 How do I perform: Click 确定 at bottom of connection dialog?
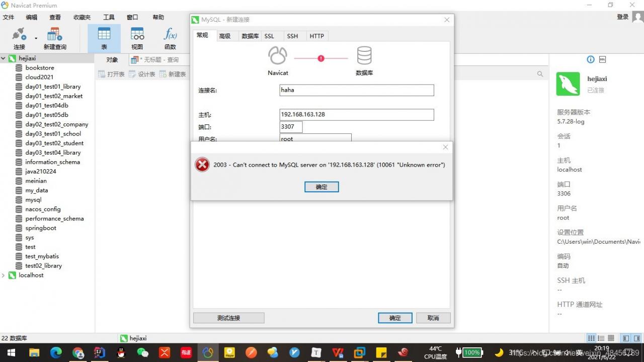tap(395, 318)
